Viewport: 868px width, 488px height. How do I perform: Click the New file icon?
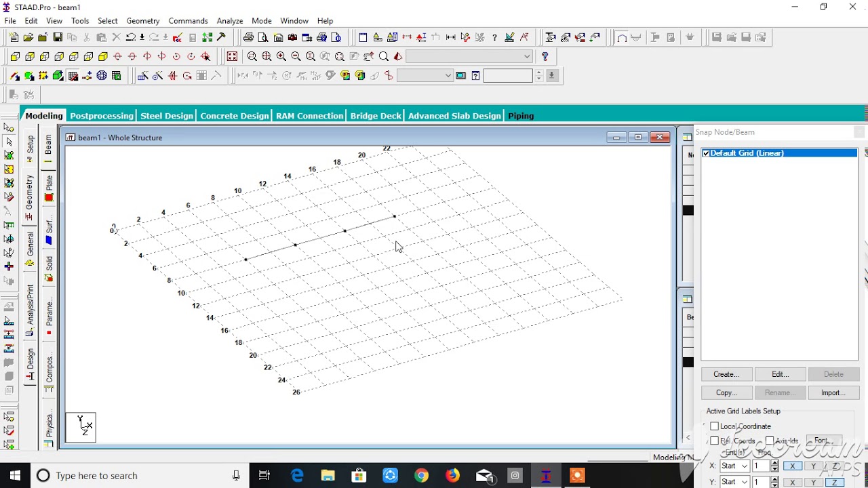14,37
